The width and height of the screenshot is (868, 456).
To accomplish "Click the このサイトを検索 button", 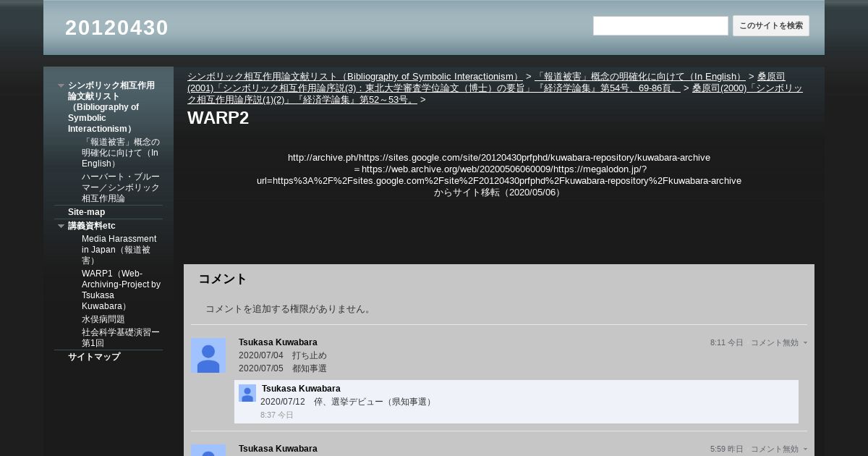I will [771, 26].
